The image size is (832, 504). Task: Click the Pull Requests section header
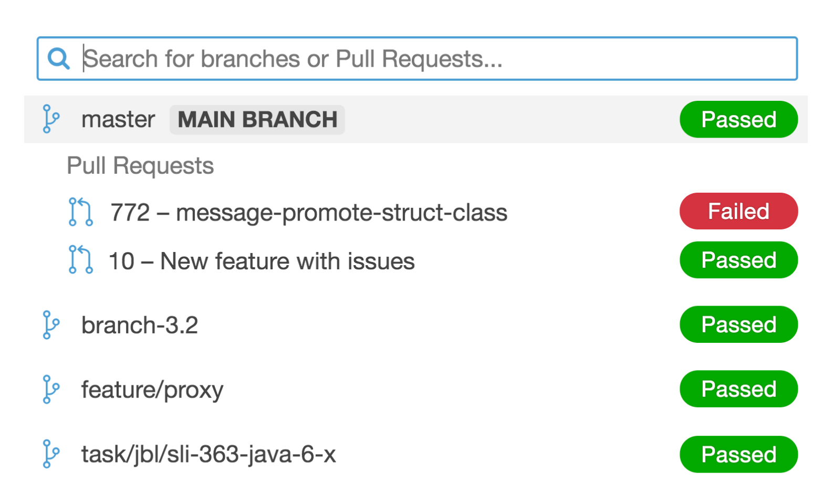(140, 165)
